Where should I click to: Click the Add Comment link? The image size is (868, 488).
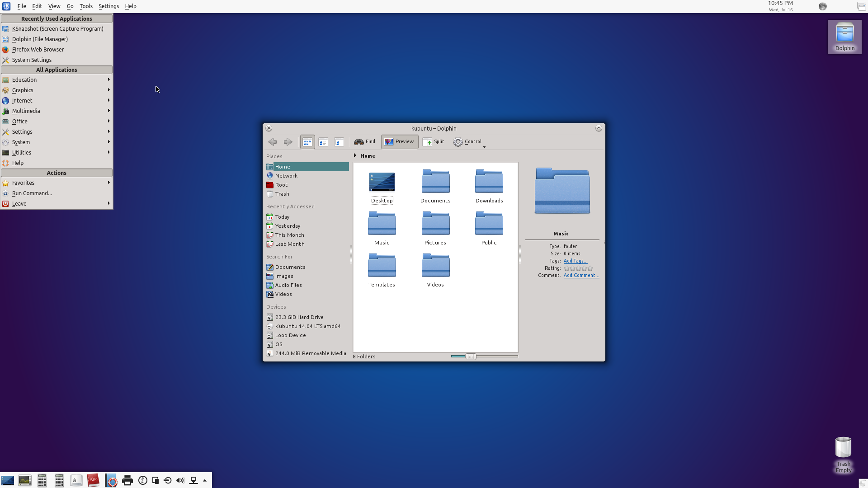(x=581, y=276)
